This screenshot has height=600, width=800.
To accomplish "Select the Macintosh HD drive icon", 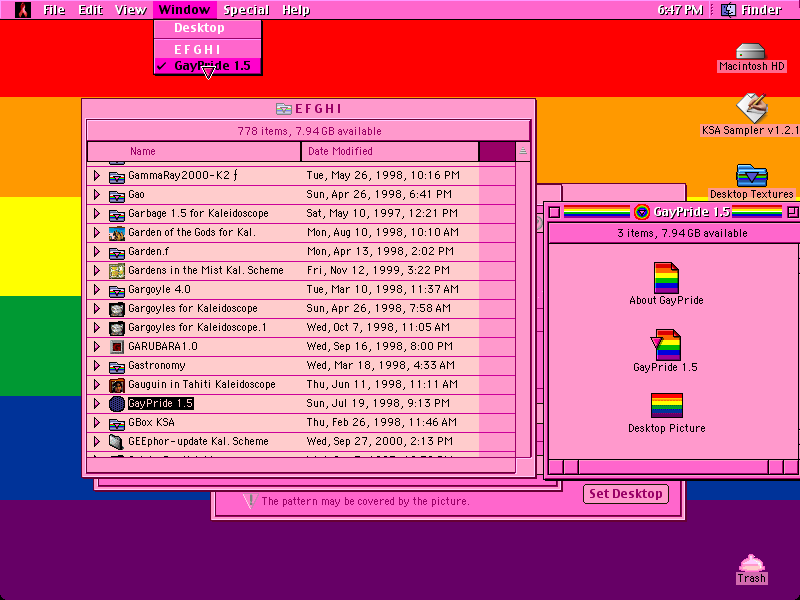I will [751, 51].
